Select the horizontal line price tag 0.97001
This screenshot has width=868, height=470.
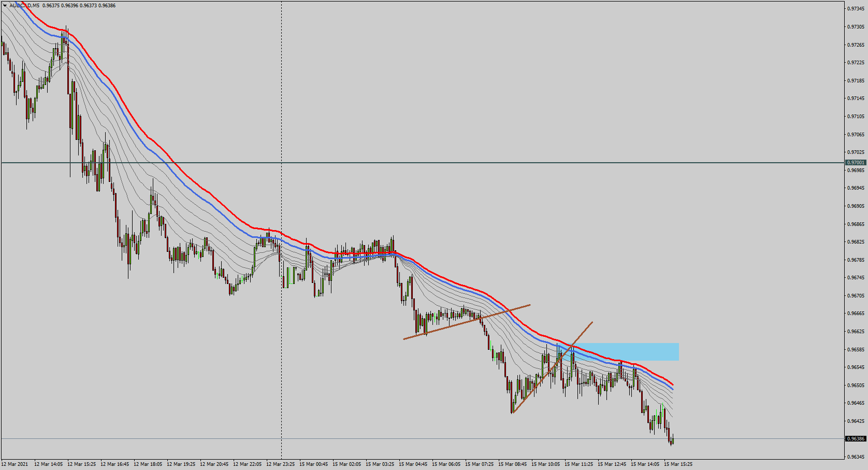coord(856,163)
